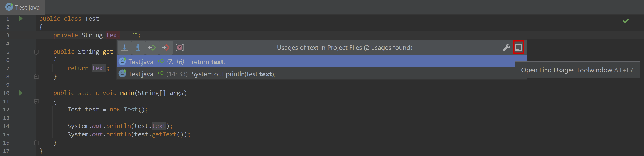This screenshot has width=644, height=156.
Task: Collapse the getText method using its fold marker
Action: [x=36, y=52]
